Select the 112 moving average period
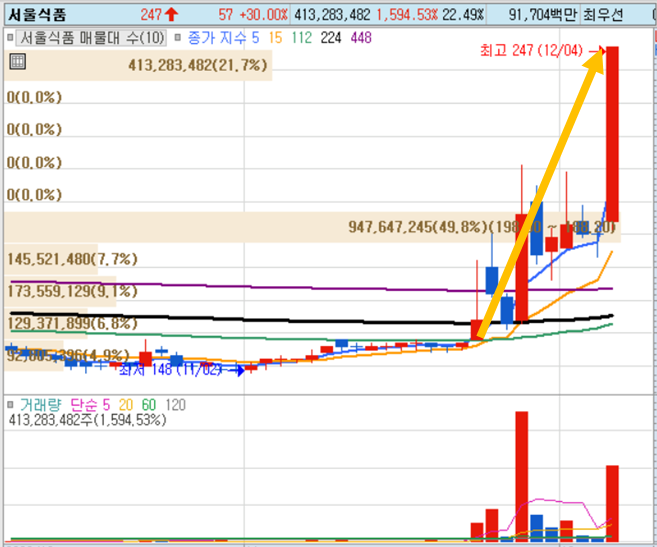Screen dimensions: 657x547 [302, 38]
